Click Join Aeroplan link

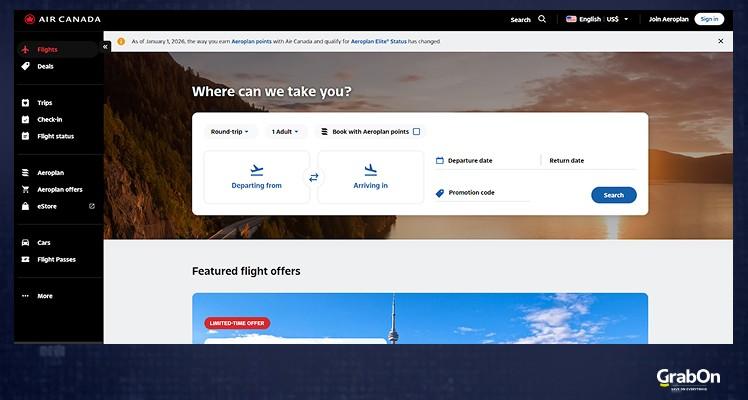[x=668, y=20]
